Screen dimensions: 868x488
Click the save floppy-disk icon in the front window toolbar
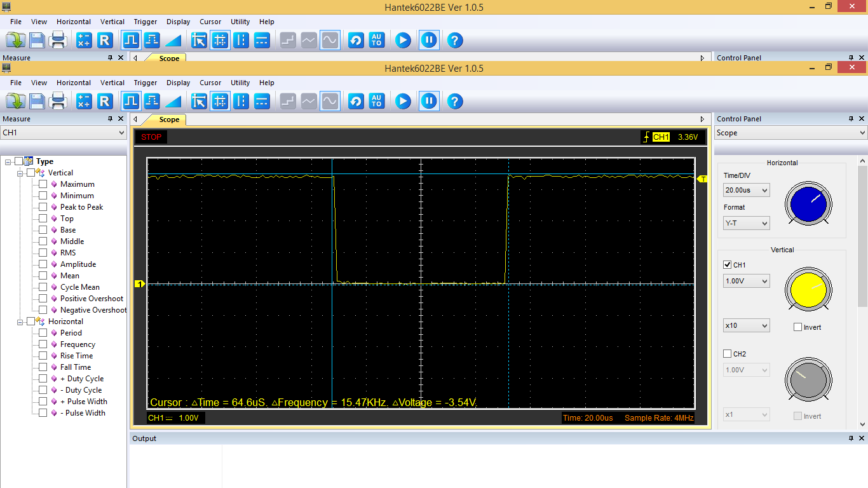point(37,101)
